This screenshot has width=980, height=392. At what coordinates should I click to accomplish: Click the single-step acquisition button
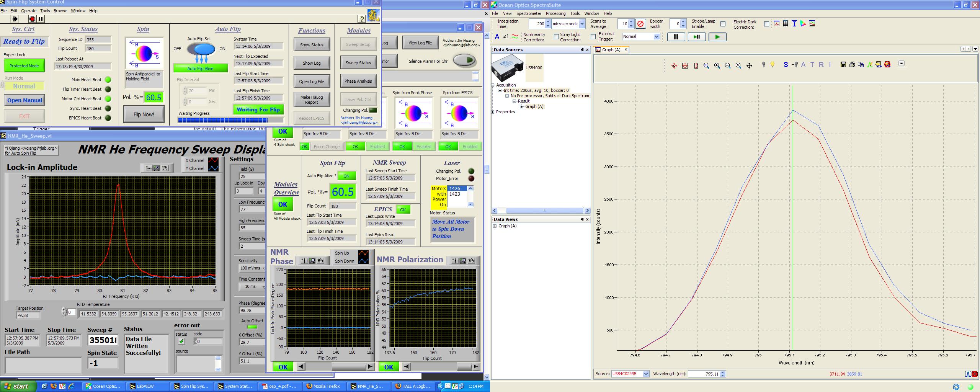click(x=697, y=37)
